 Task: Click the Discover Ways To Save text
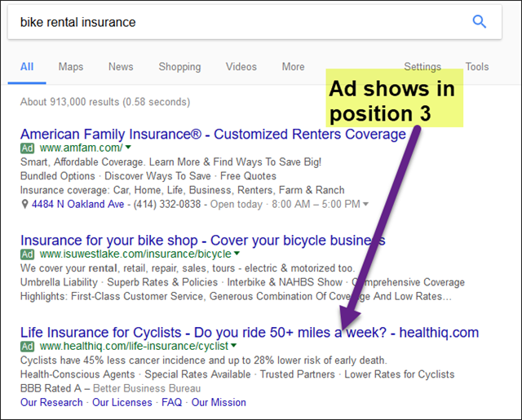pos(157,176)
